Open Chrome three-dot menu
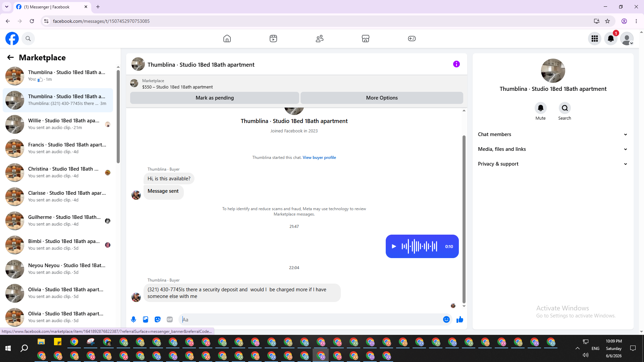Screen dimensions: 644x362 click(x=636, y=21)
